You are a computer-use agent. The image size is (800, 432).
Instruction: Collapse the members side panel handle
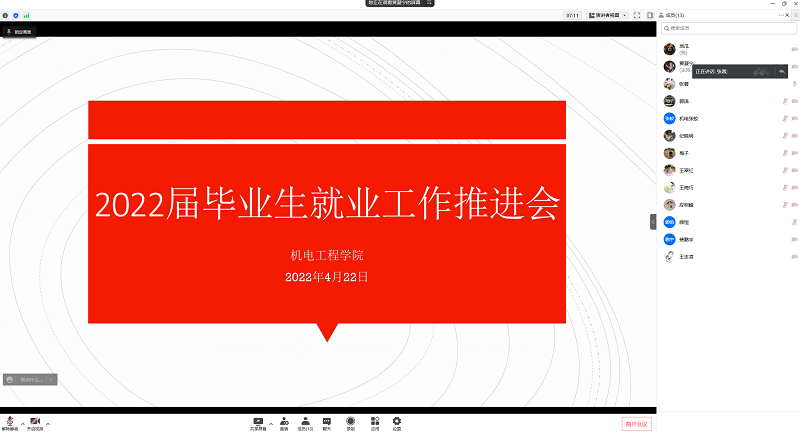point(653,222)
